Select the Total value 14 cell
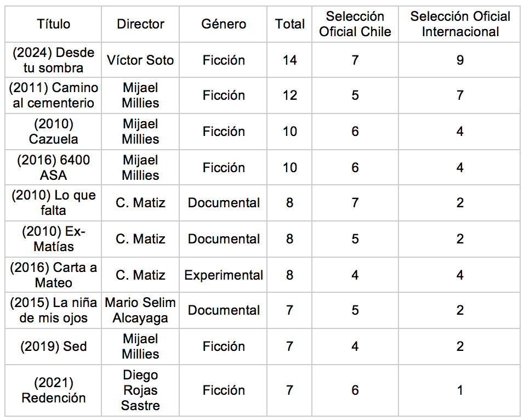Image resolution: width=524 pixels, height=420 pixels. tap(290, 60)
